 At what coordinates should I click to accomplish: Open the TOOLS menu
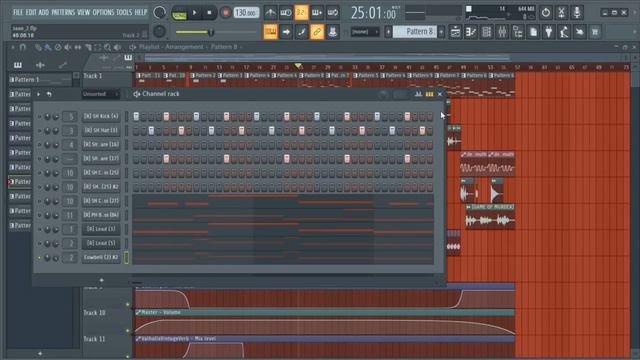coord(124,12)
